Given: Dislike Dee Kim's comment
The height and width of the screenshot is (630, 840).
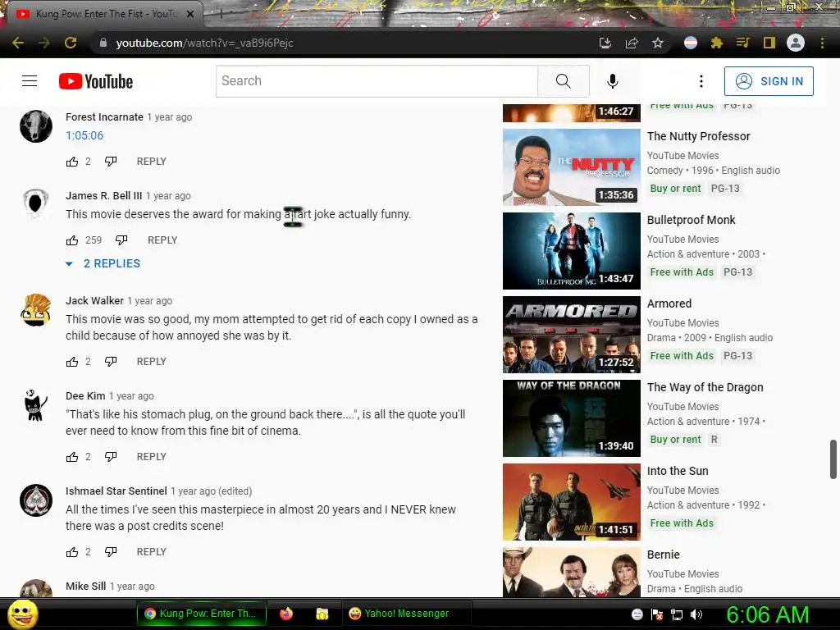Looking at the screenshot, I should point(111,457).
